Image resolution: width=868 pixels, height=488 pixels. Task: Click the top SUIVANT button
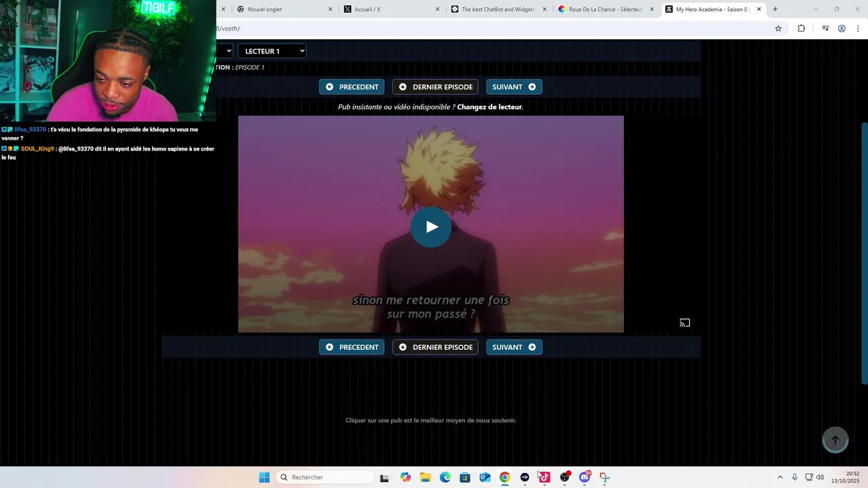point(514,87)
